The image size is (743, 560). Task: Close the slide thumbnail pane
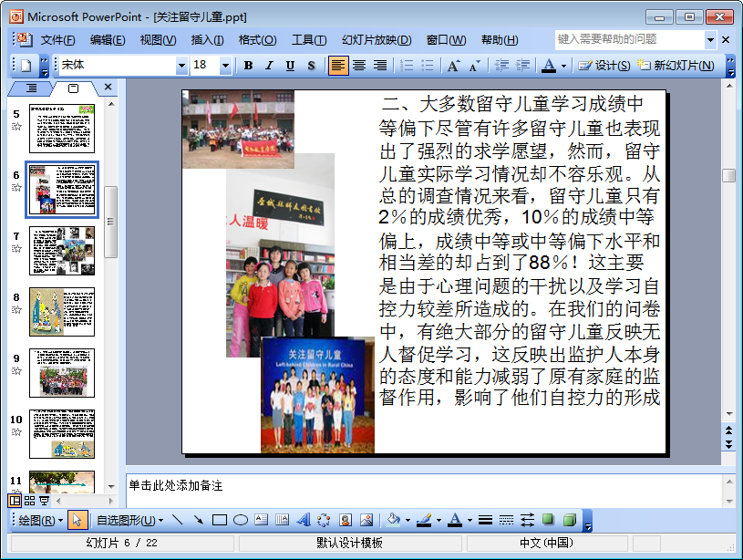(108, 87)
